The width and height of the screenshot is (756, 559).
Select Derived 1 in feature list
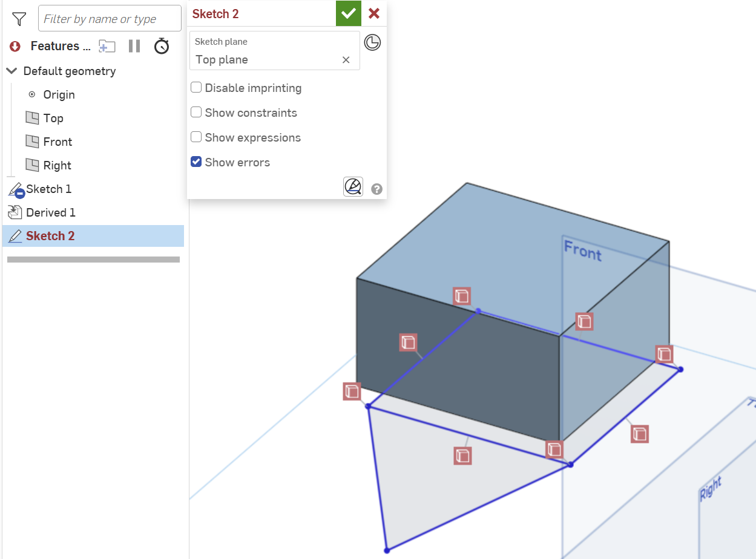(50, 212)
